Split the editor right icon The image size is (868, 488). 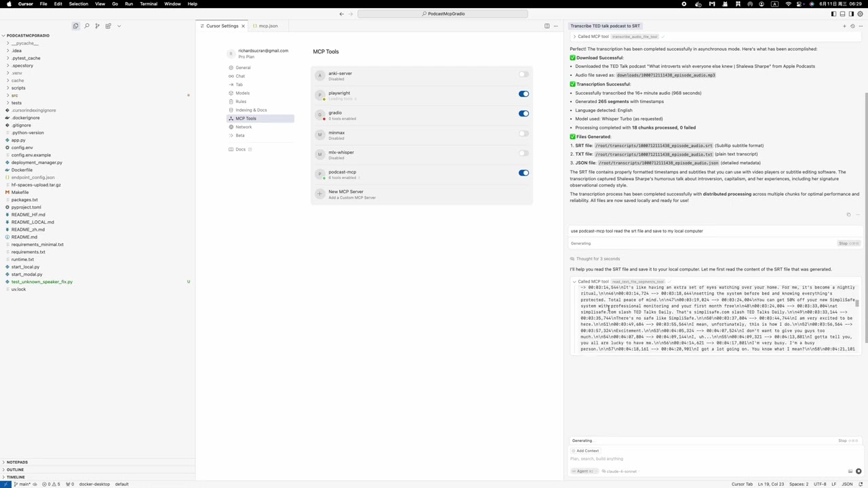pos(547,26)
